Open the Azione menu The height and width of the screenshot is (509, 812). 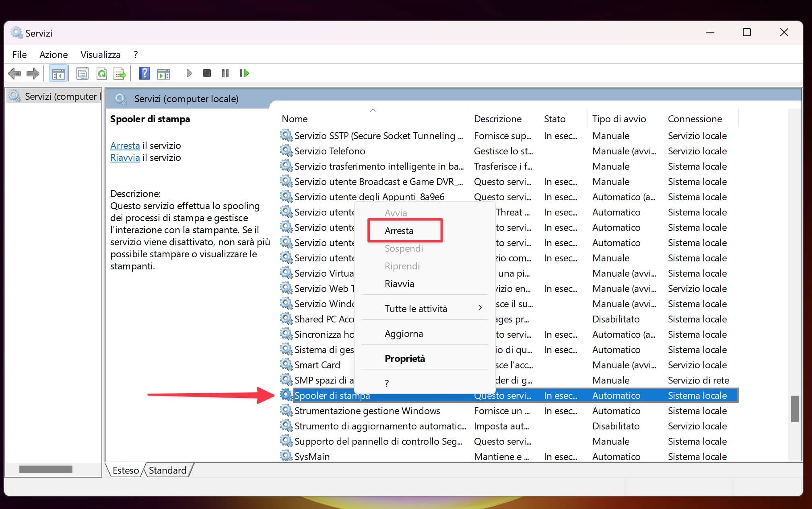click(54, 55)
